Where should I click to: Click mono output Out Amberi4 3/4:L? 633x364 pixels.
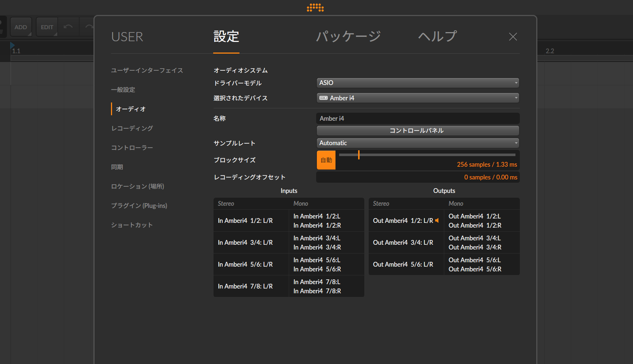point(475,238)
